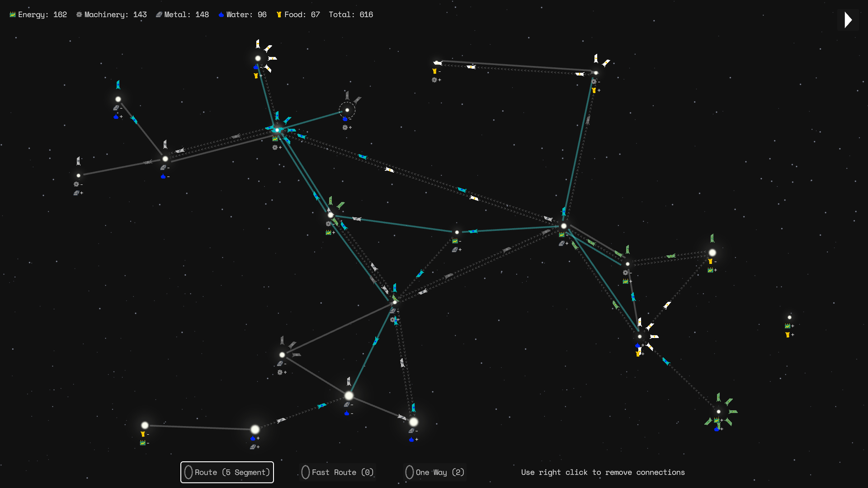This screenshot has width=868, height=488.
Task: Click the Food resource icon
Action: point(279,14)
